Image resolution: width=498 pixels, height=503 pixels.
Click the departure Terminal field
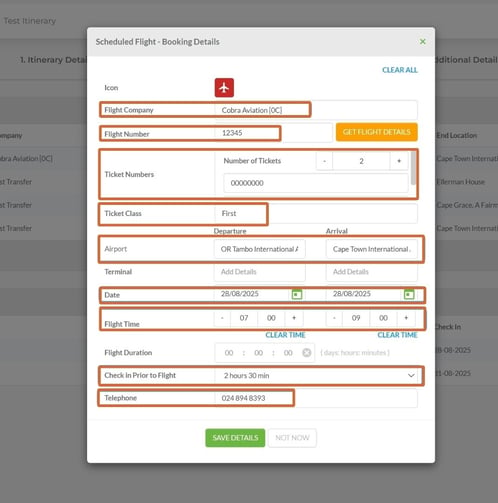(x=260, y=272)
